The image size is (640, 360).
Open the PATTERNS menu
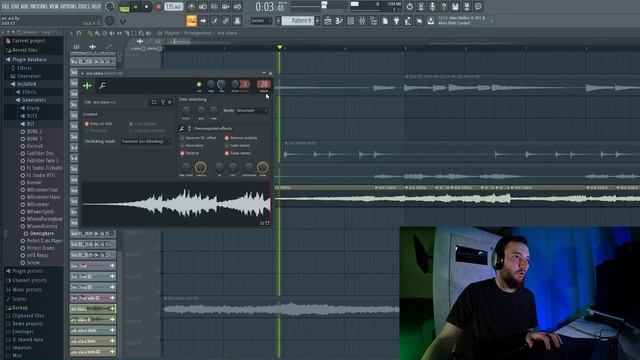[x=39, y=7]
